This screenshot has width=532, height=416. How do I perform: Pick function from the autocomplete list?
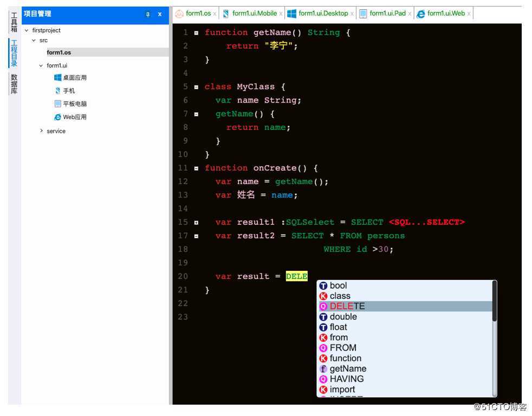tap(405, 359)
